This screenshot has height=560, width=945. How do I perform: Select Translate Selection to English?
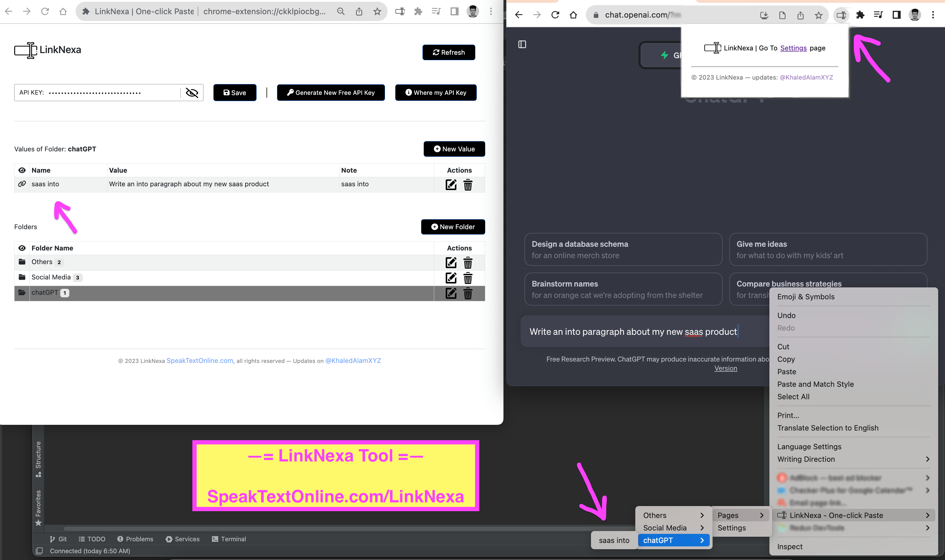tap(853, 428)
